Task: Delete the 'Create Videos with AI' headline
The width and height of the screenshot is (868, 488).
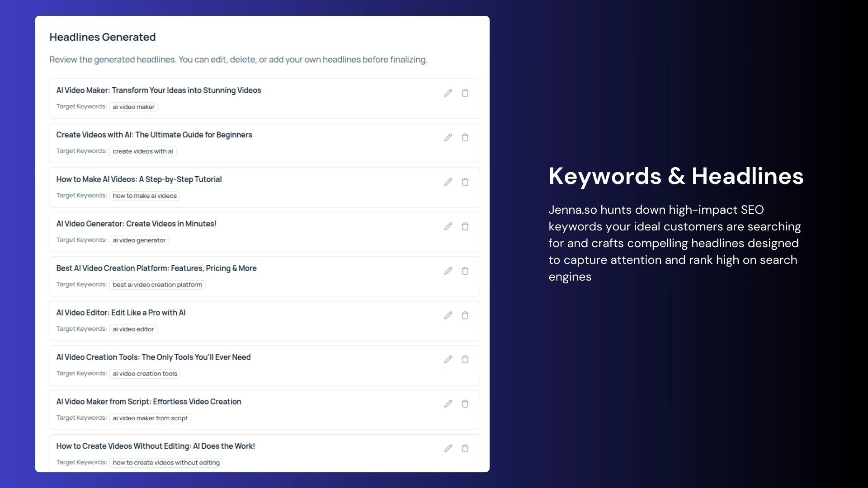Action: pos(465,137)
